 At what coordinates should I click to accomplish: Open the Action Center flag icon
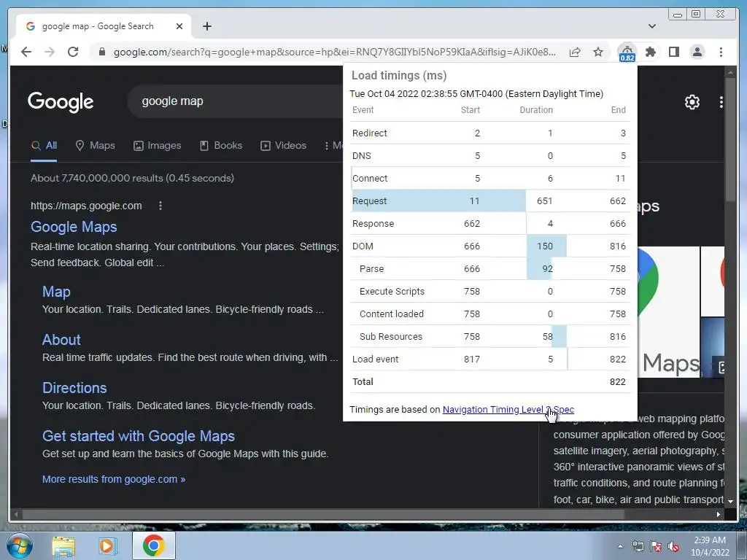(656, 546)
